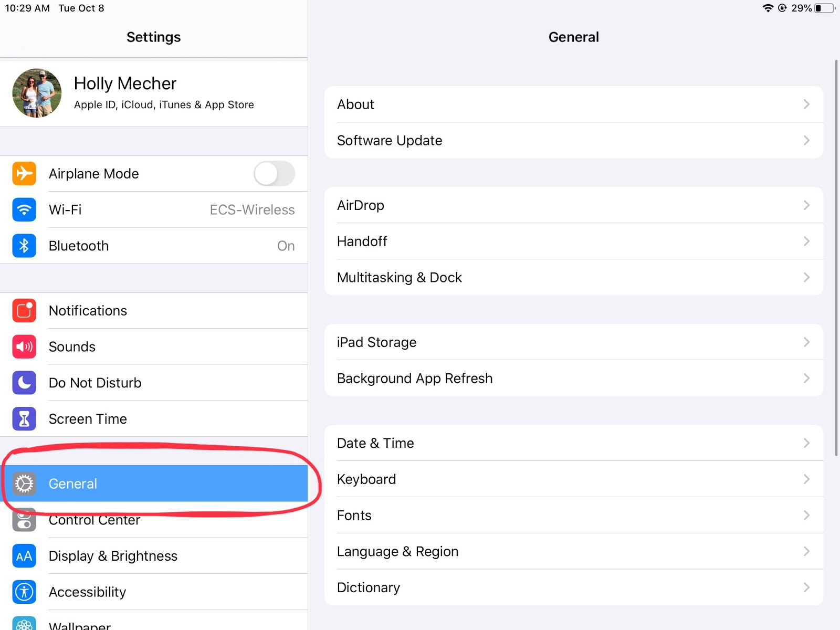Tap the Wi-Fi status bar indicator
The width and height of the screenshot is (840, 630).
point(768,8)
